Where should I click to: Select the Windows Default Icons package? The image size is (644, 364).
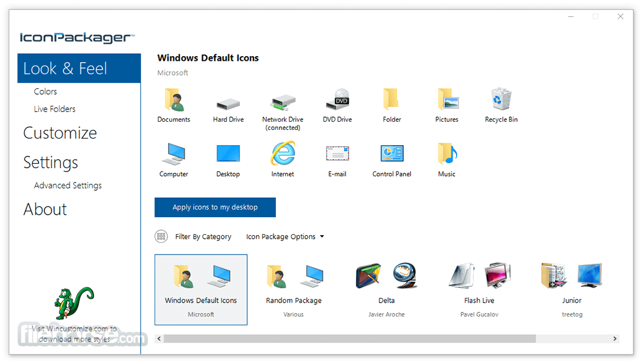click(x=201, y=290)
